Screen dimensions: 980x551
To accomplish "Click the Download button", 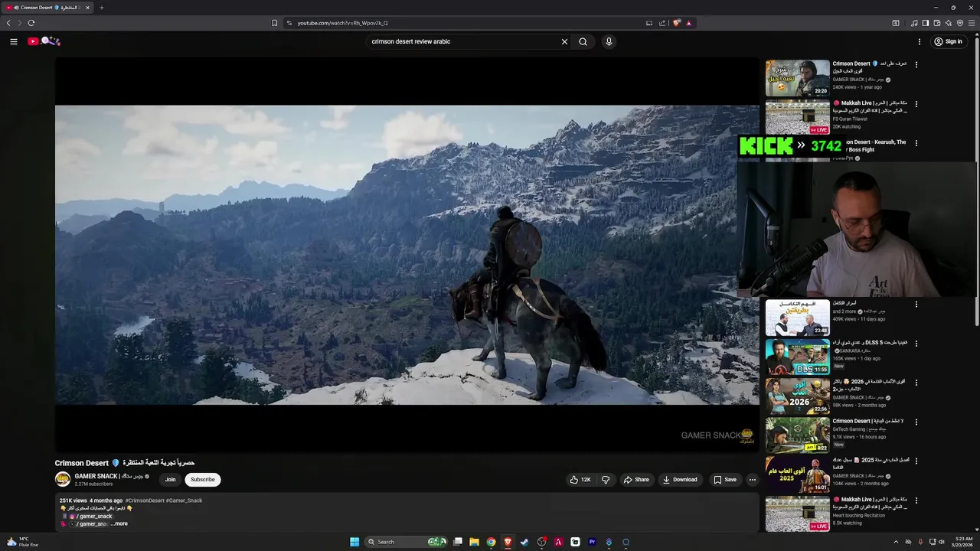I will [680, 480].
